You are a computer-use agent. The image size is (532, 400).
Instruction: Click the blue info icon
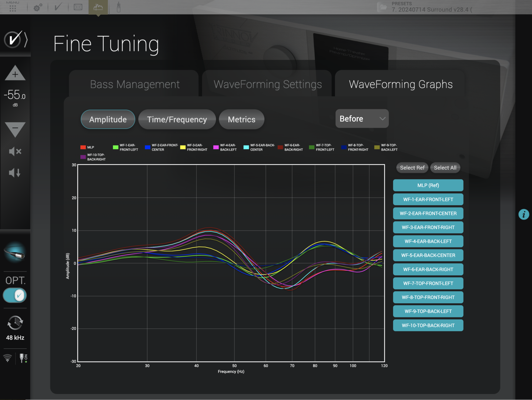(523, 214)
